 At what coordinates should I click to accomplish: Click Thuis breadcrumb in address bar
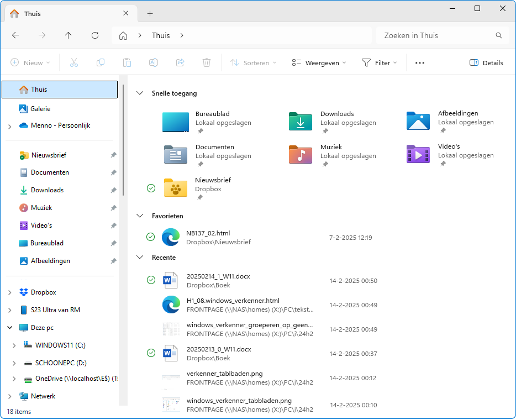coord(161,35)
